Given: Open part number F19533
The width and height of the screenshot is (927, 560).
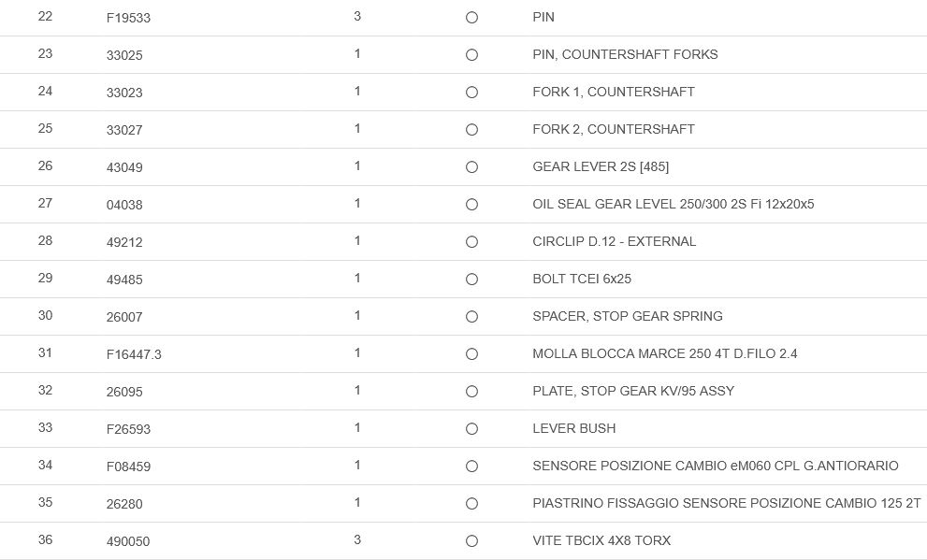Looking at the screenshot, I should pos(128,18).
